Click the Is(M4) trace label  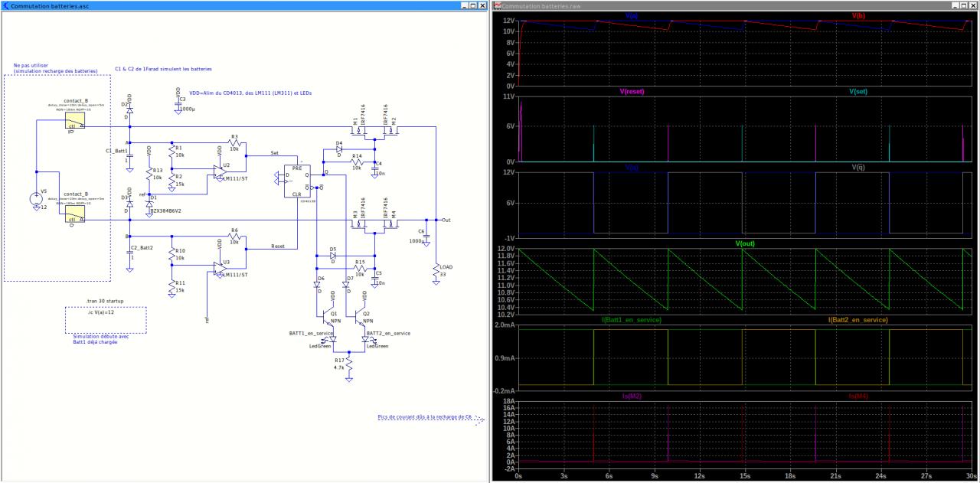click(x=857, y=396)
